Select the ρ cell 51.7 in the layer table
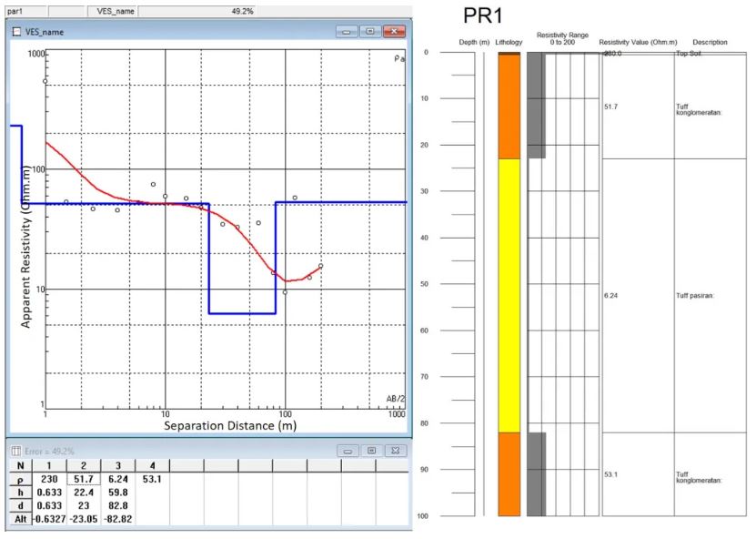The image size is (756, 539). pos(84,479)
